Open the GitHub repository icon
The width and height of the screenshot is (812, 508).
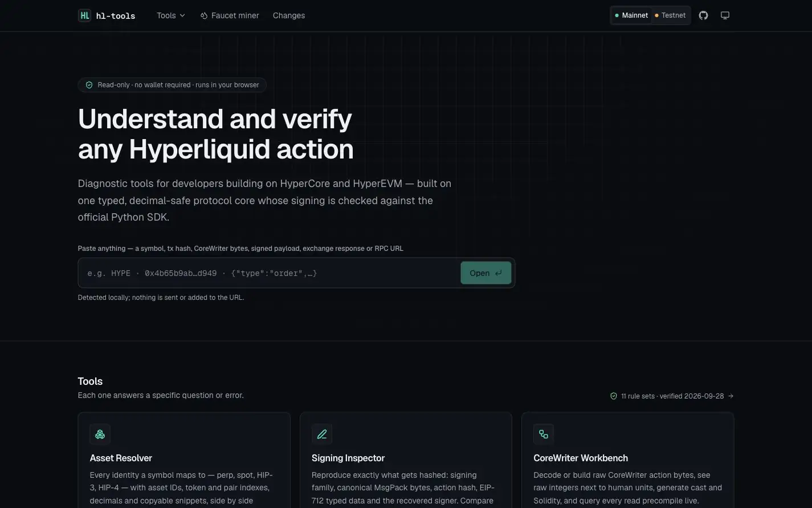coord(703,15)
